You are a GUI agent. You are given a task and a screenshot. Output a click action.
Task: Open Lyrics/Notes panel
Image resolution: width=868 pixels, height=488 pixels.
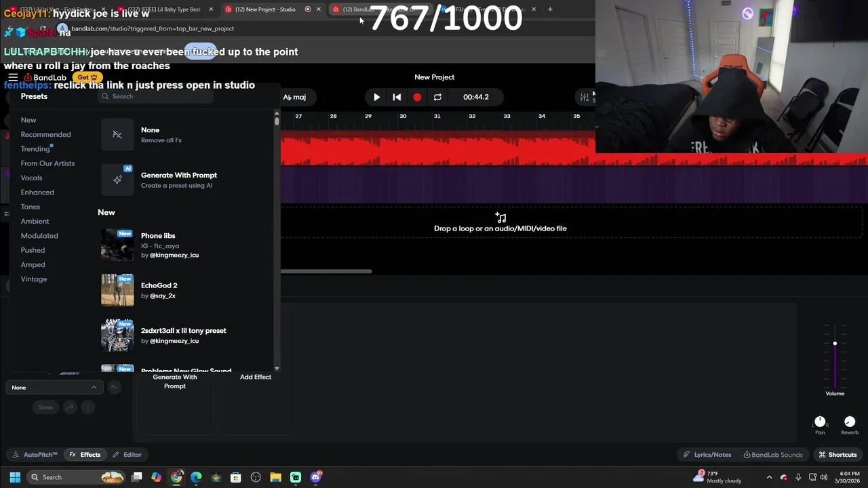click(707, 455)
